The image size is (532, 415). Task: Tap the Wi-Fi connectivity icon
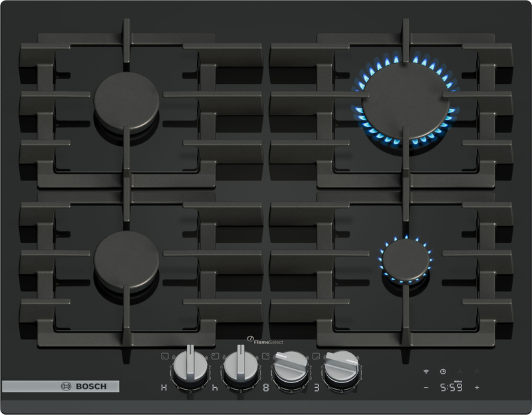(426, 371)
